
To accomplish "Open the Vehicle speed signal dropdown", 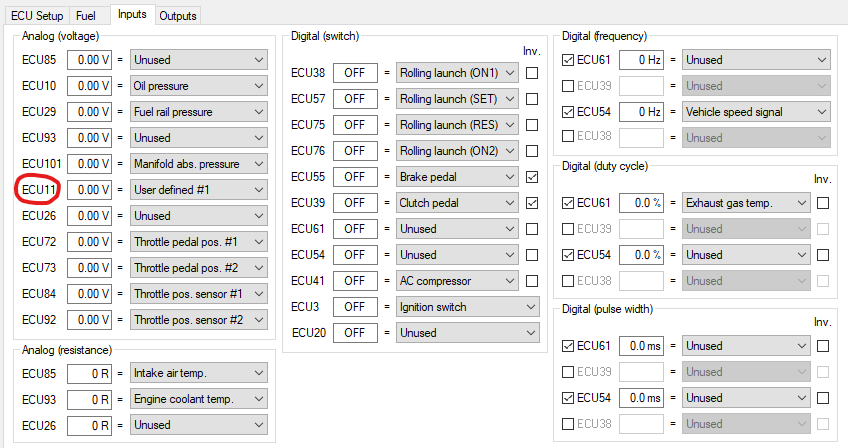I will (756, 112).
